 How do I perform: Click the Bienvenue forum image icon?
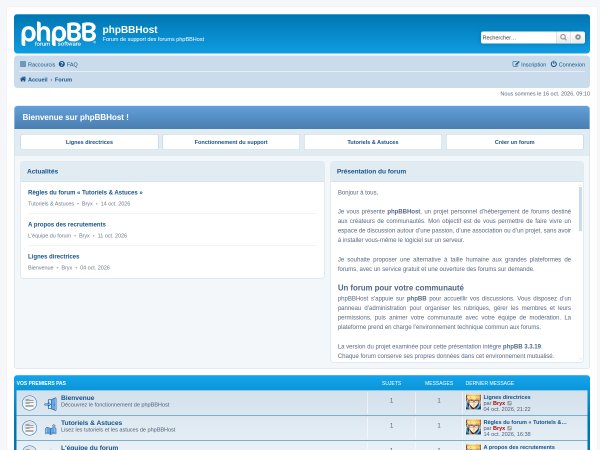click(x=51, y=403)
